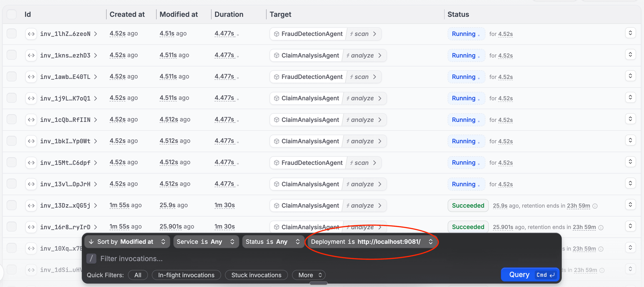Open row actions for inv_1j9L…K7oQ1
This screenshot has width=644, height=287.
point(630,97)
